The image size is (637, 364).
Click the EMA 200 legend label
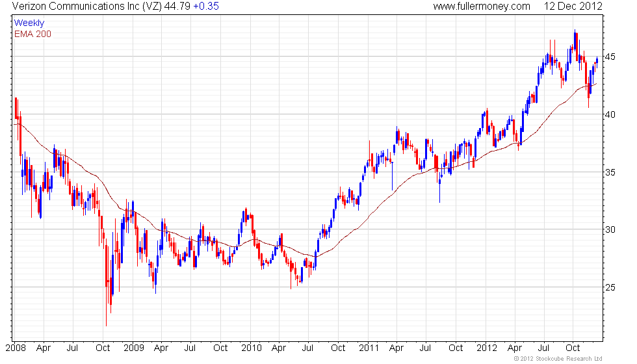33,34
